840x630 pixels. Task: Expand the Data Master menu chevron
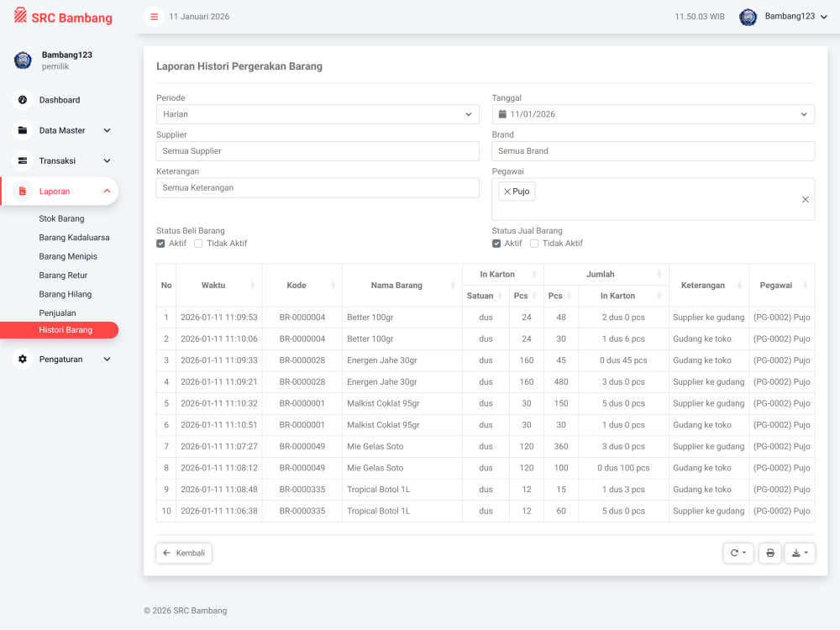(x=108, y=130)
